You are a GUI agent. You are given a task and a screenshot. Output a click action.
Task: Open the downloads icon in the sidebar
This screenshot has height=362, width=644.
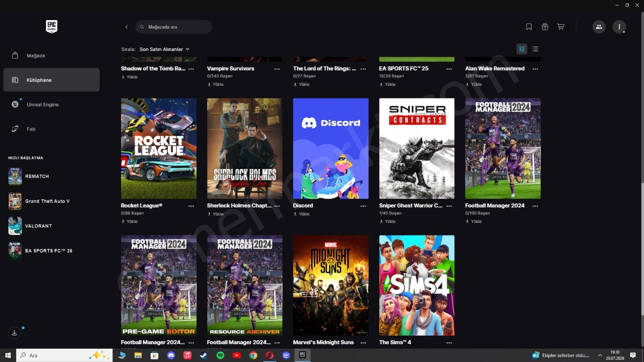coord(14,333)
